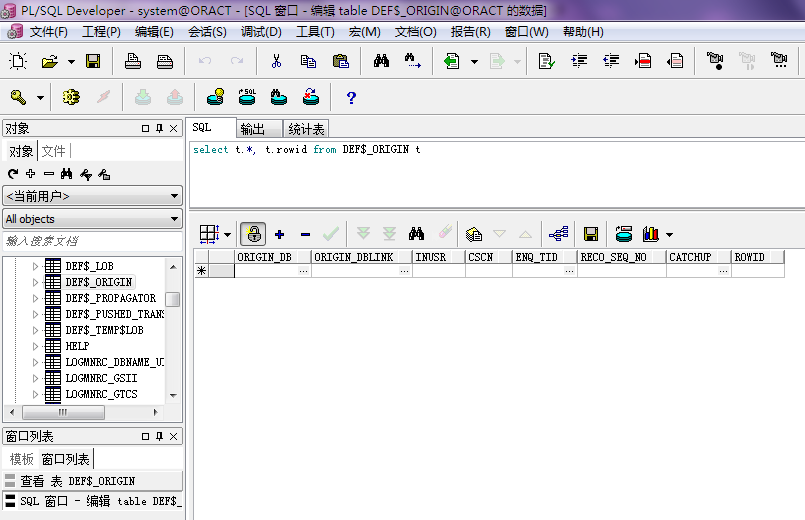Click the Execute gear icon

coord(71,97)
